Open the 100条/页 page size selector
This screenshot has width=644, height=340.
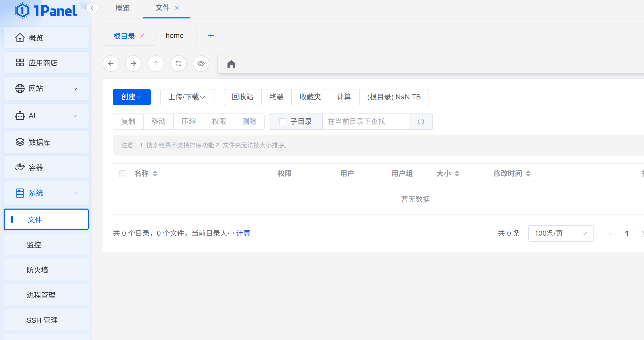(561, 233)
